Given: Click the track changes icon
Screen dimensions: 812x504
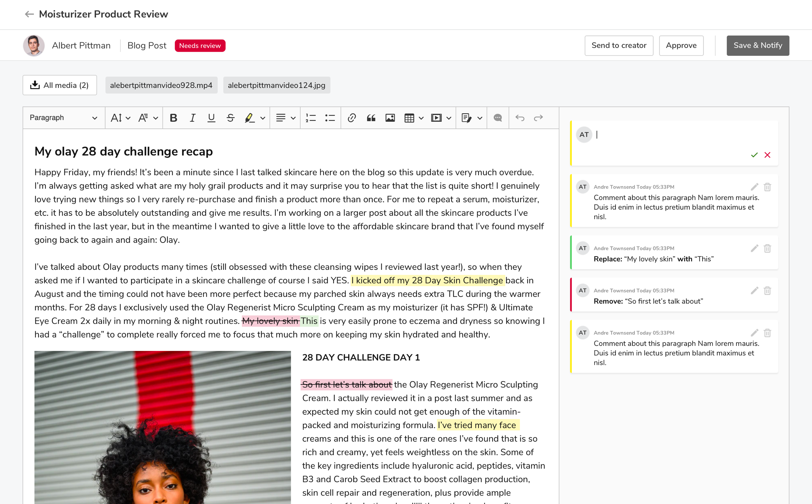Looking at the screenshot, I should pyautogui.click(x=466, y=118).
